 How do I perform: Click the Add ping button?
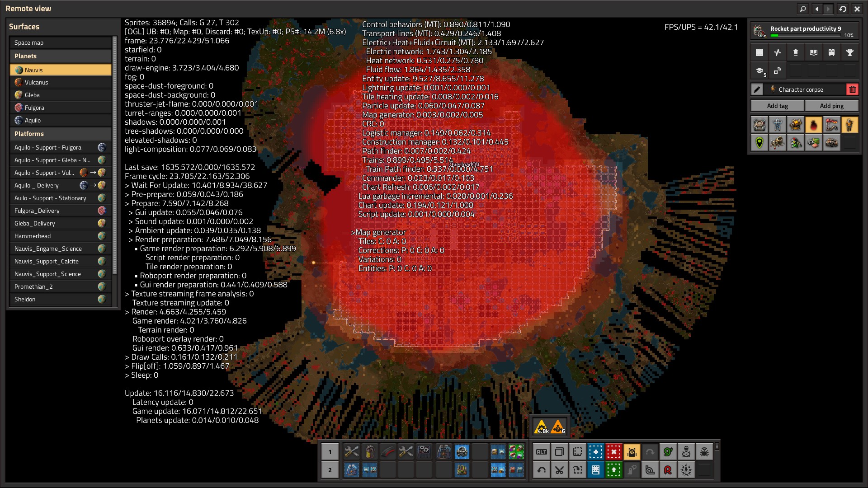[x=832, y=106]
